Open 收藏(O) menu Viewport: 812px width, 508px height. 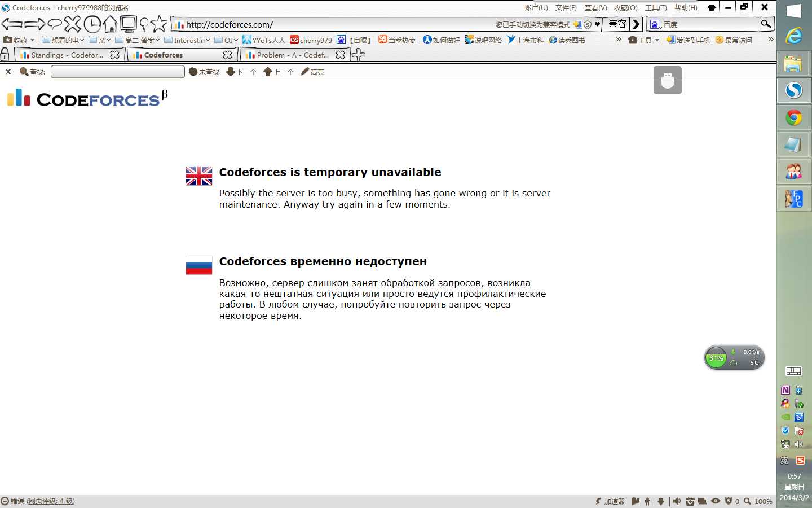625,7
